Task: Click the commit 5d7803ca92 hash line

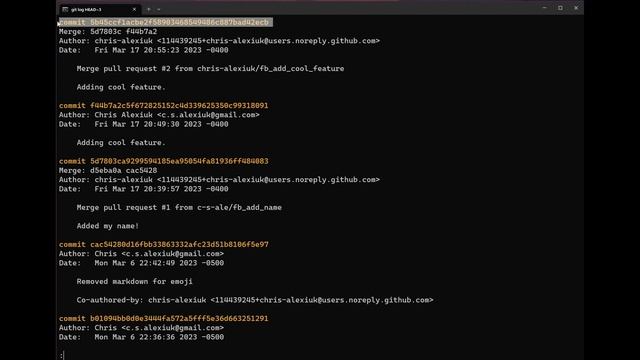Action: point(163,161)
